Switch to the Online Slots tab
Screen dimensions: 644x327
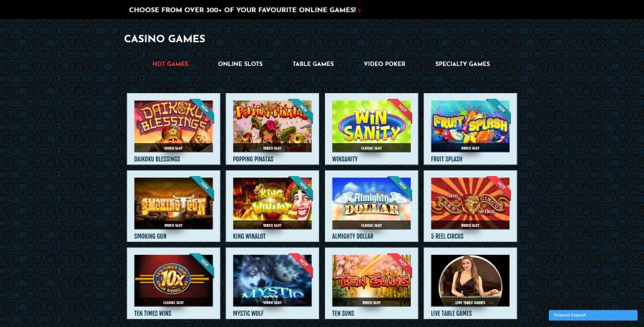[240, 64]
